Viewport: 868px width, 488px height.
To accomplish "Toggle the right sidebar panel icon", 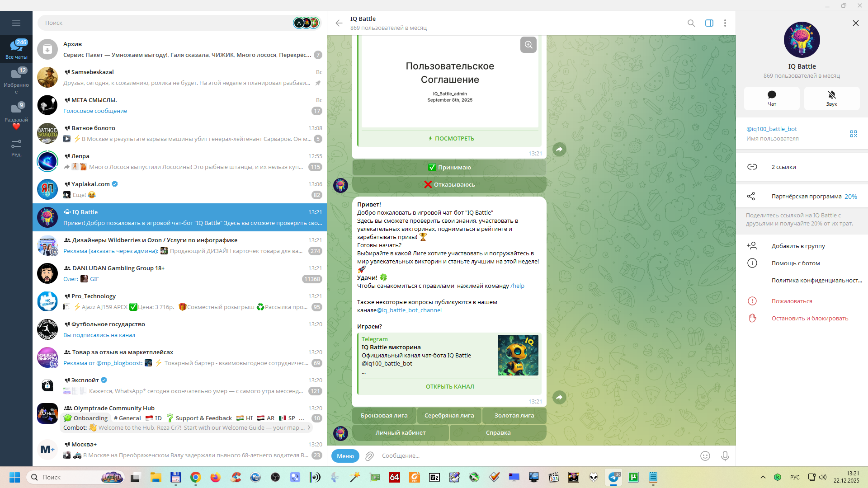I will (x=709, y=23).
